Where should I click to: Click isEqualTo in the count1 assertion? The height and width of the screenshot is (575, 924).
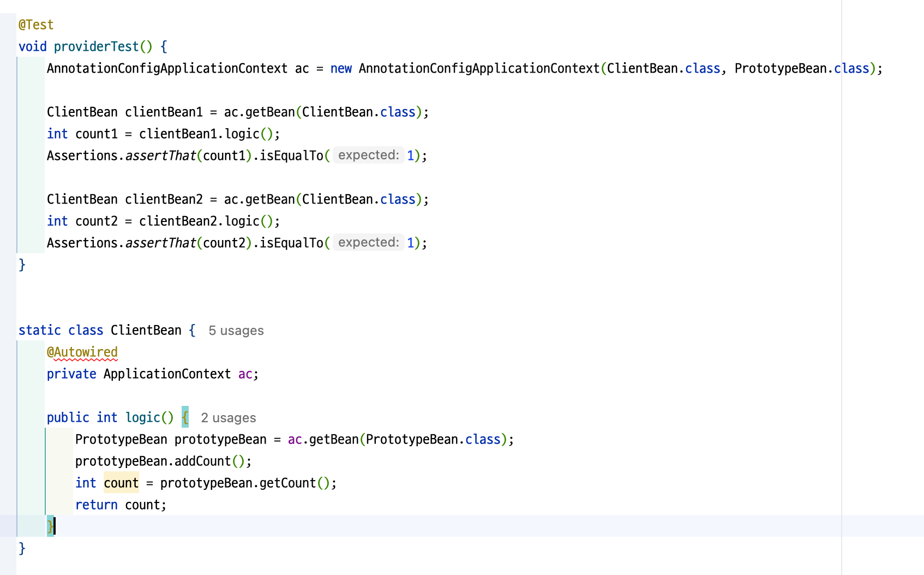(291, 156)
